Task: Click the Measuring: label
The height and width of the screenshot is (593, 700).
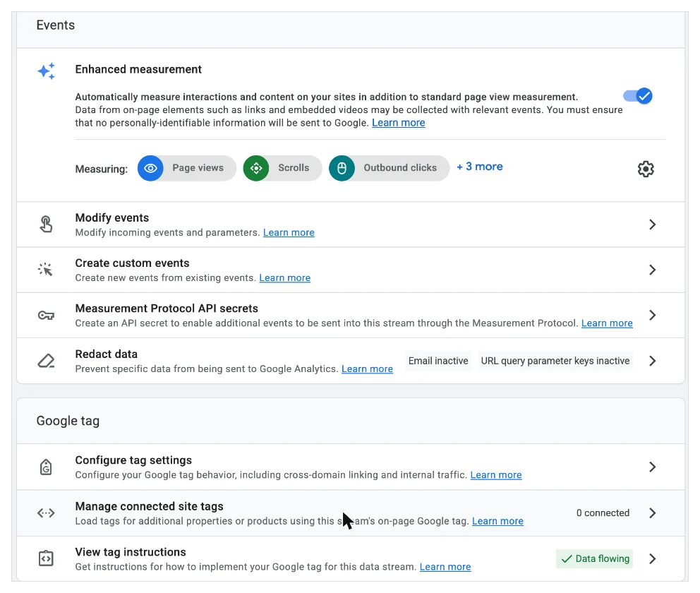Action: [102, 169]
